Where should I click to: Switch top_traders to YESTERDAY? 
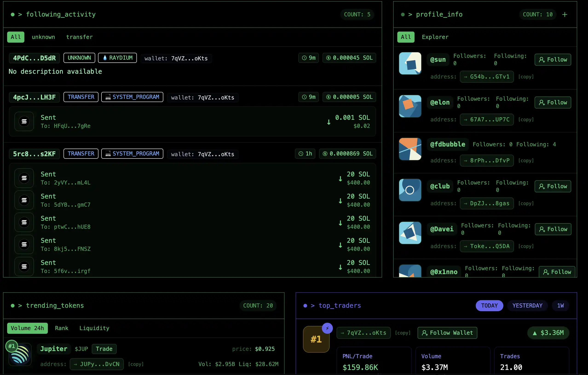point(527,306)
